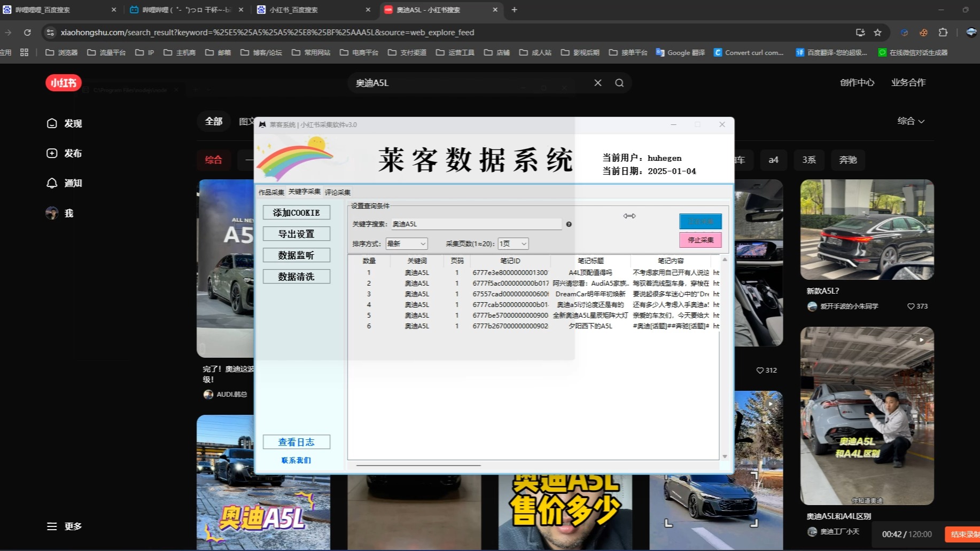This screenshot has width=980, height=551.
Task: Open the cookie extension icon
Action: tap(923, 33)
